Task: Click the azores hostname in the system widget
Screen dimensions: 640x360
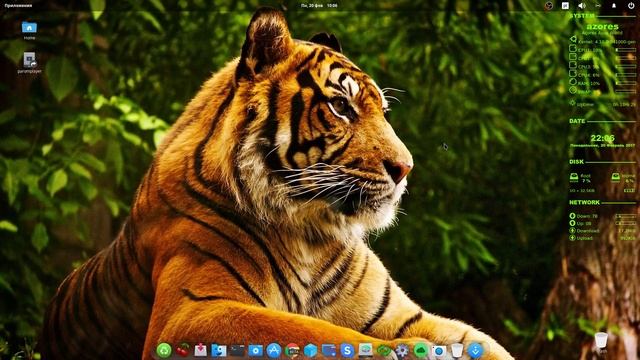Action: (x=602, y=27)
